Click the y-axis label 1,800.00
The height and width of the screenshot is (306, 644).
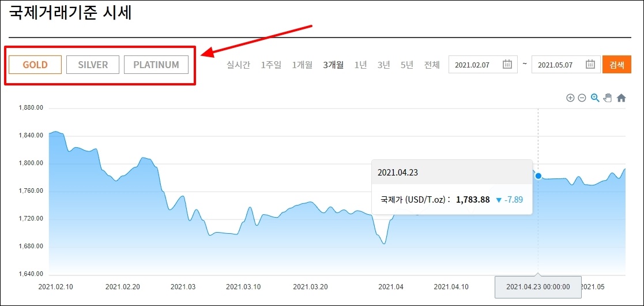tap(31, 163)
